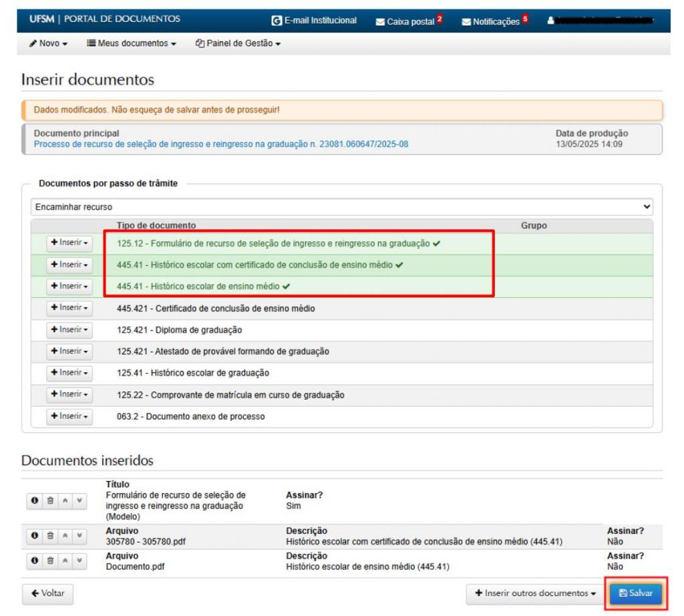Viewport: 684px width, 616px height.
Task: Delete the Documento.pdf entry
Action: 50,560
